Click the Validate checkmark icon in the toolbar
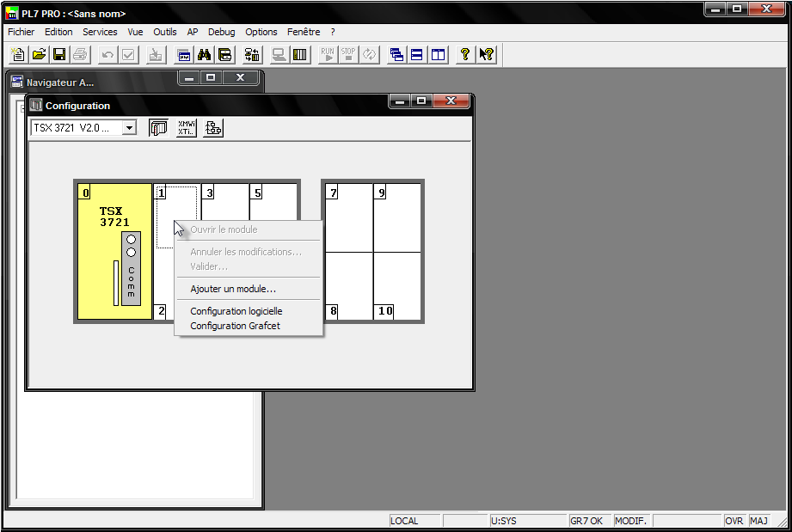The height and width of the screenshot is (532, 792). click(x=128, y=54)
